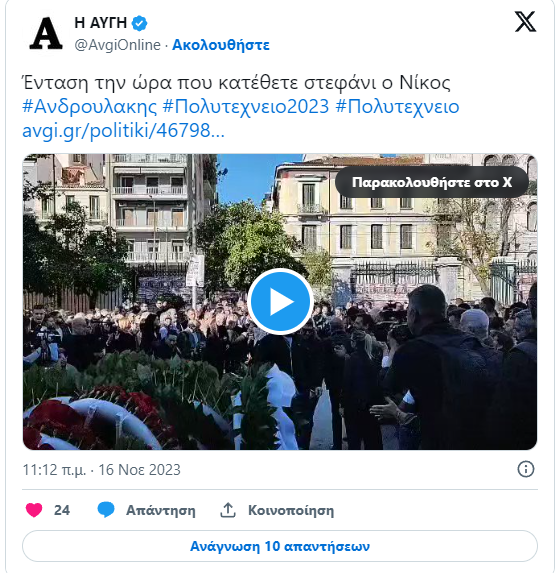555x573 pixels.
Task: Open the info circle icon
Action: point(526,469)
